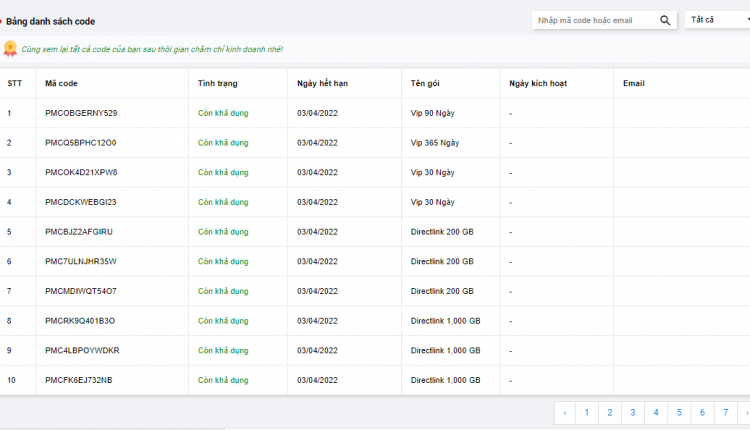Click the STT column header
Screen dimensions: 750x430
click(x=15, y=83)
